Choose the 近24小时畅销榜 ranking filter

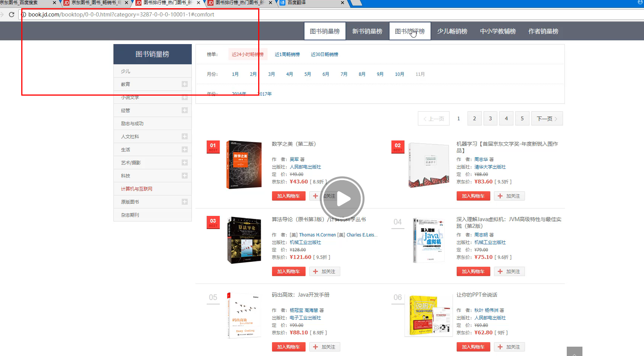click(247, 55)
